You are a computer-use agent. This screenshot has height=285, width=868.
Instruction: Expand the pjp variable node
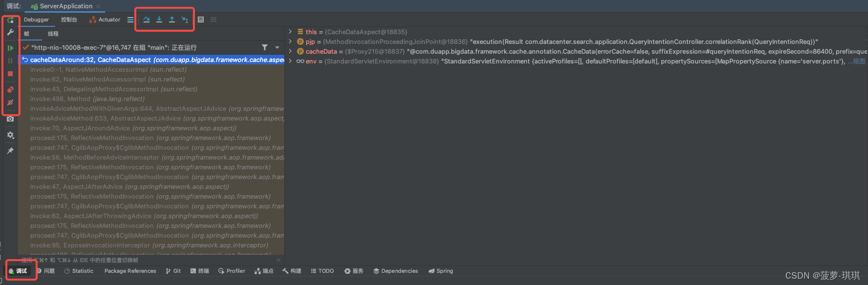pyautogui.click(x=290, y=41)
